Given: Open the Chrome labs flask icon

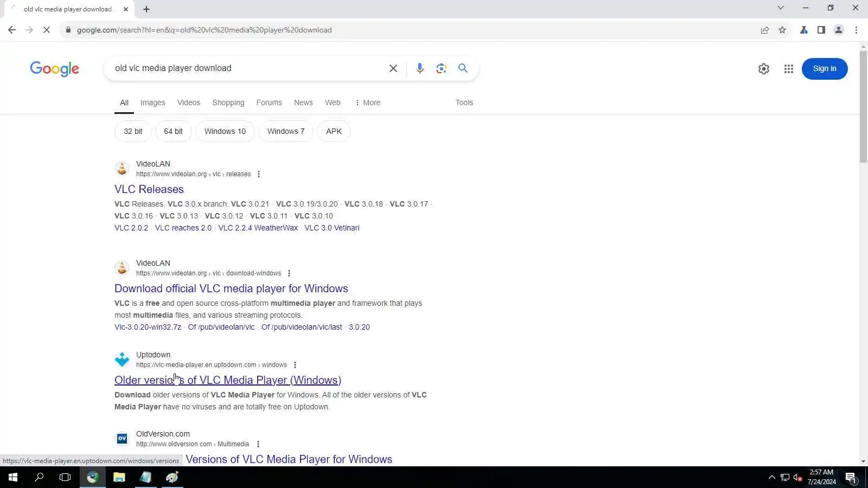Looking at the screenshot, I should click(804, 30).
